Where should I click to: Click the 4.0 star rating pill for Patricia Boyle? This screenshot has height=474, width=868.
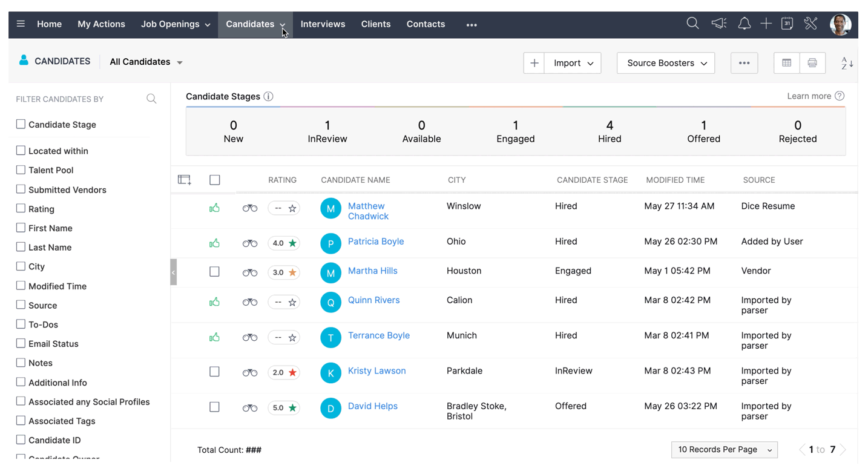(x=284, y=243)
